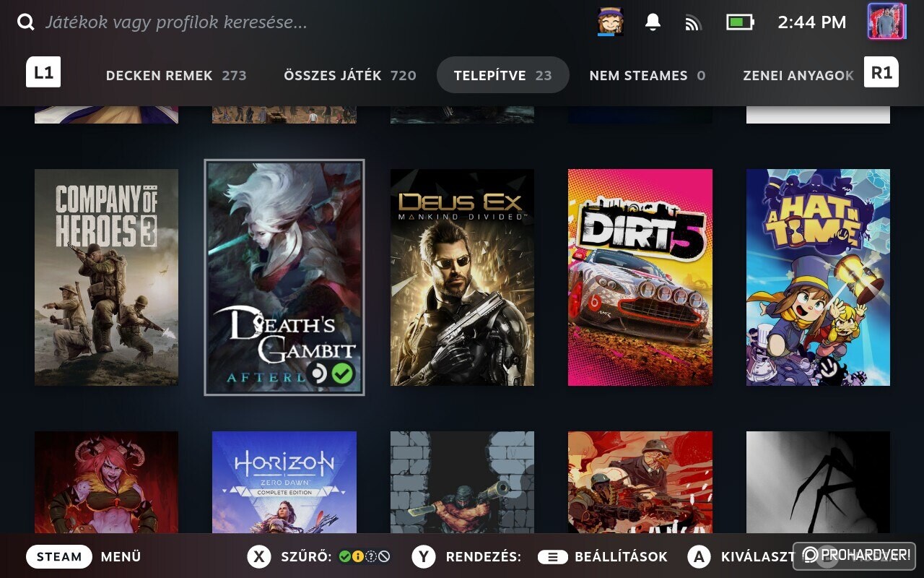Image resolution: width=924 pixels, height=578 pixels.
Task: Open the red tank soldiers game tile
Action: (640, 483)
